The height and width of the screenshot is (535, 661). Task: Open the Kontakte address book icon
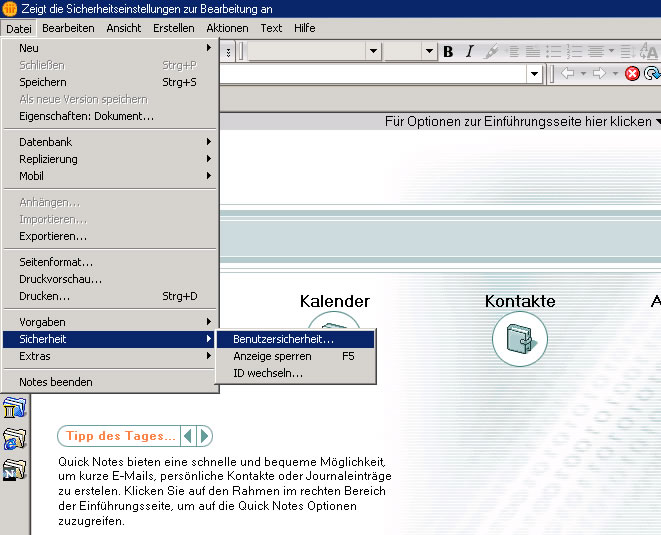click(520, 338)
